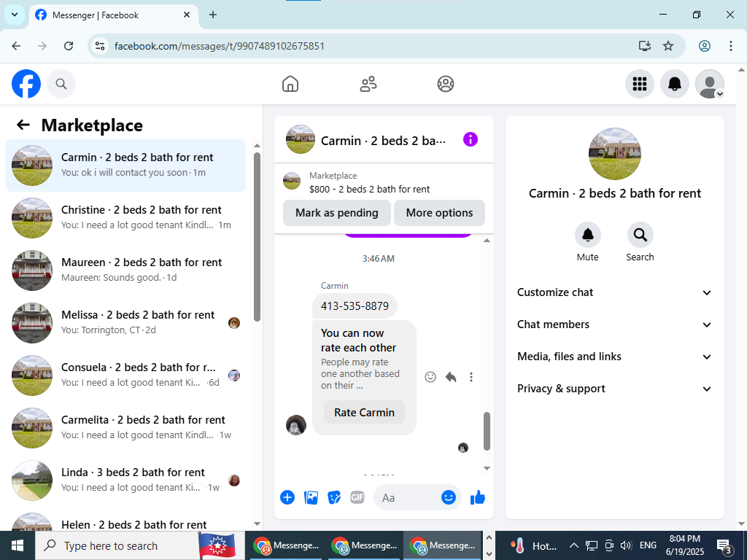
Task: React to message with emoji smiley icon
Action: click(x=430, y=377)
